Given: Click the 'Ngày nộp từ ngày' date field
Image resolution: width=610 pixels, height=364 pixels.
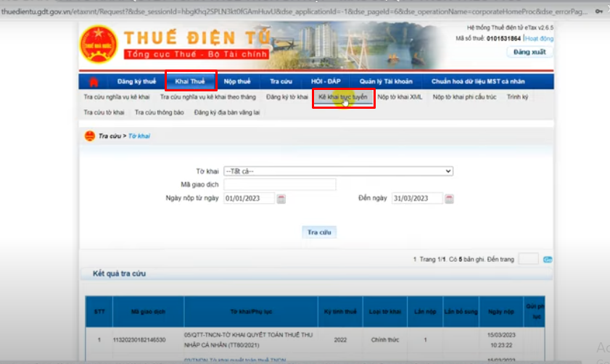Looking at the screenshot, I should pyautogui.click(x=249, y=199).
